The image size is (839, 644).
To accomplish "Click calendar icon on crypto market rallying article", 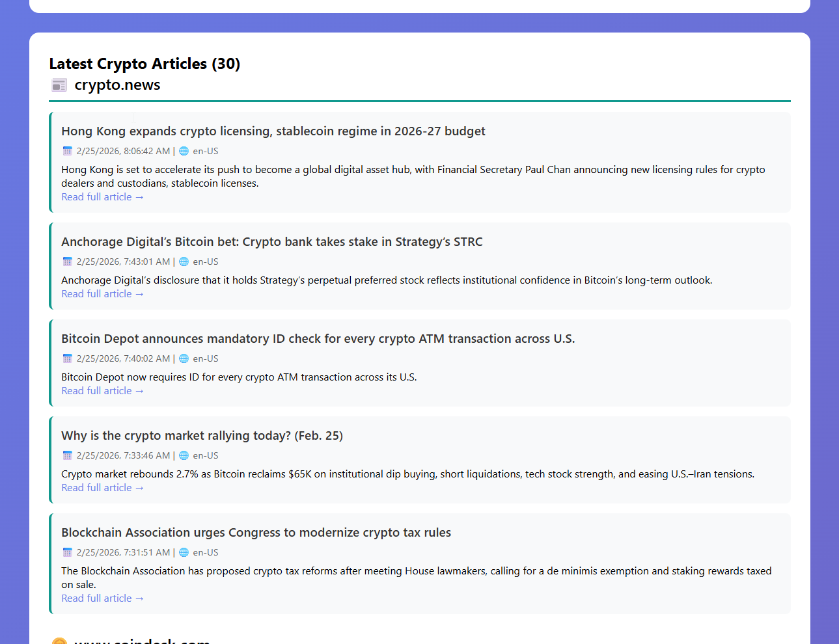I will coord(67,455).
